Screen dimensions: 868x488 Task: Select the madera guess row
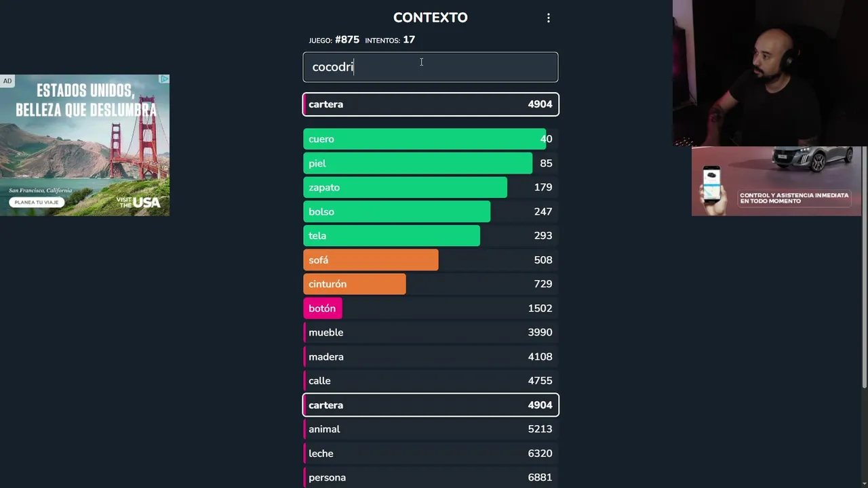point(431,357)
